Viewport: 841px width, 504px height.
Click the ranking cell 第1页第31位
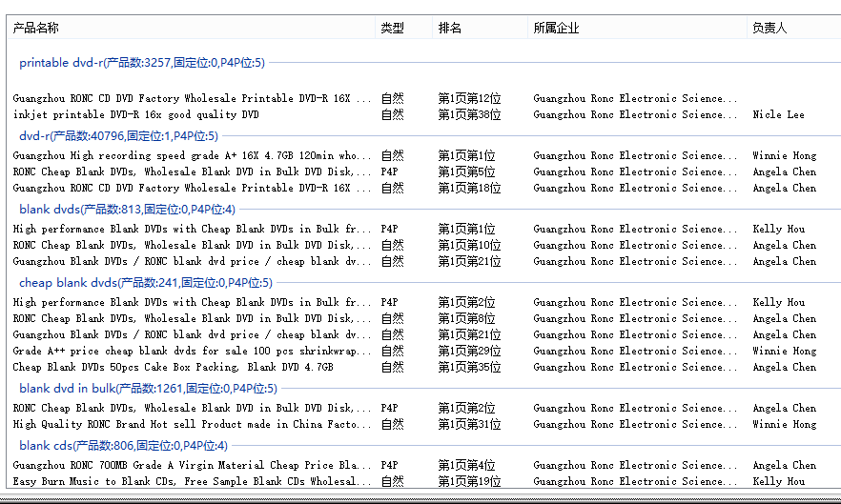(x=469, y=425)
